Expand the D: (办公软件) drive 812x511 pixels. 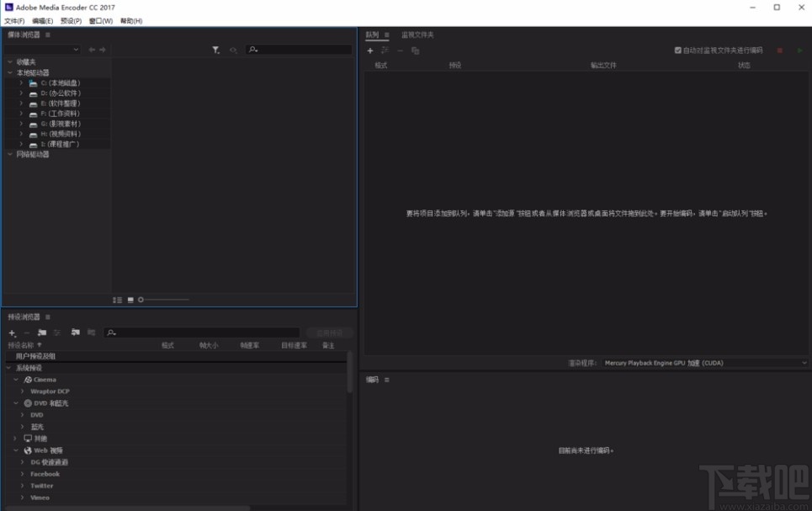(21, 93)
